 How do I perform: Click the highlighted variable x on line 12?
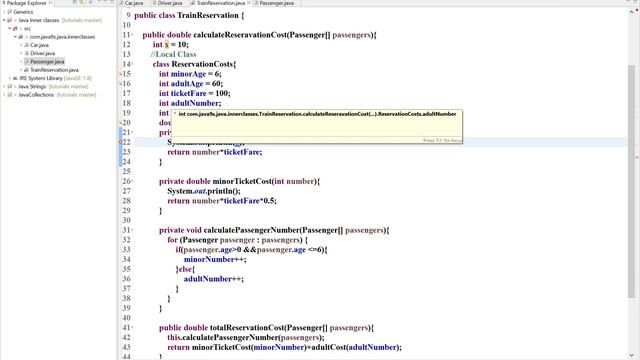coord(167,44)
